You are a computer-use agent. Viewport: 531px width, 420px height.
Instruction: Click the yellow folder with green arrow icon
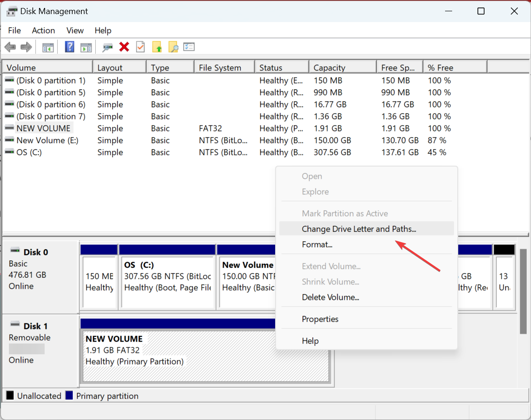[157, 47]
